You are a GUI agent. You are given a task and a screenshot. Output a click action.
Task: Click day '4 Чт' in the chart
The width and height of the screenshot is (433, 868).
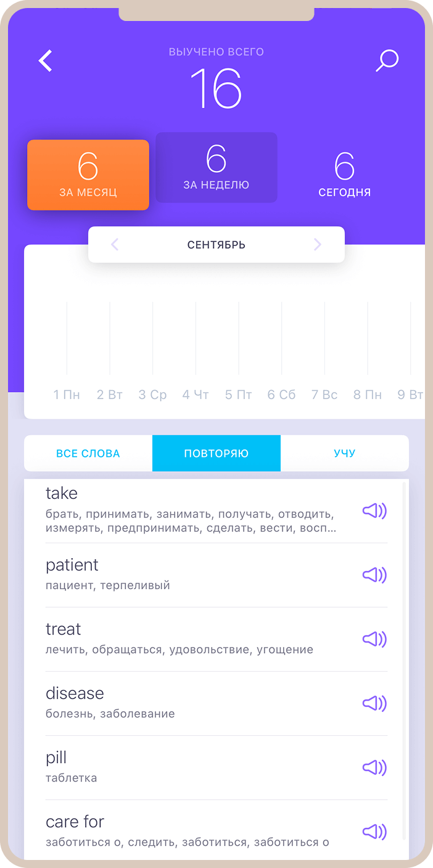coord(196,395)
